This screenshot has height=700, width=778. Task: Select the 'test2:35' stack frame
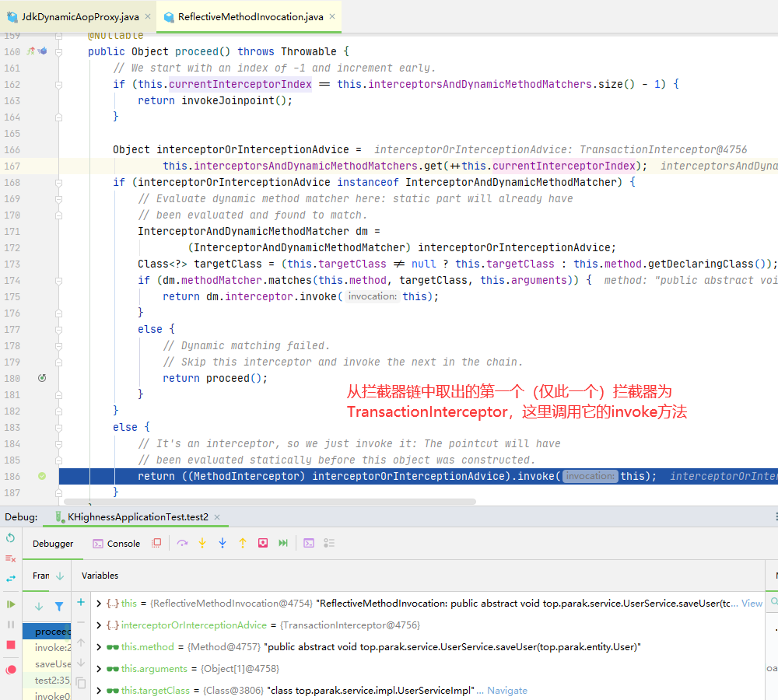pos(47,680)
